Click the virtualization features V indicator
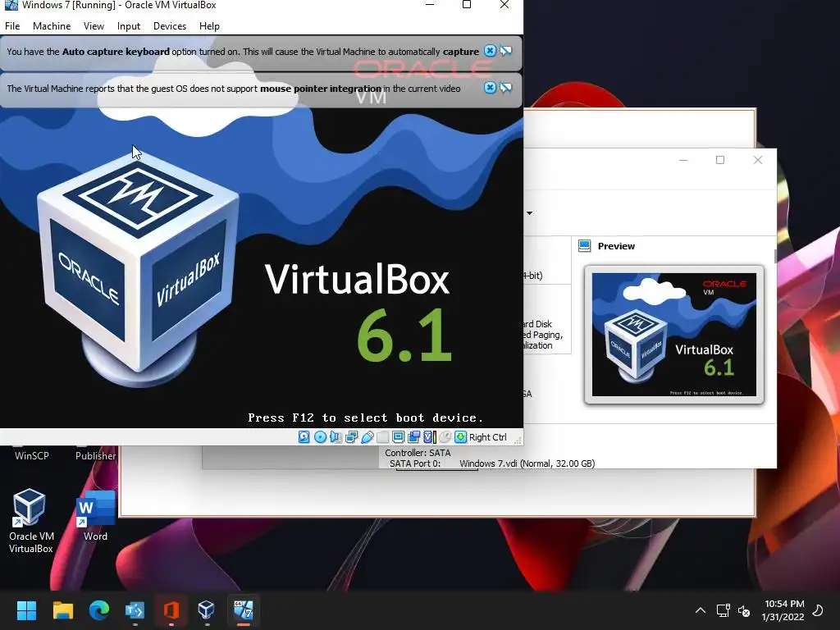Viewport: 840px width, 630px height. (x=429, y=437)
